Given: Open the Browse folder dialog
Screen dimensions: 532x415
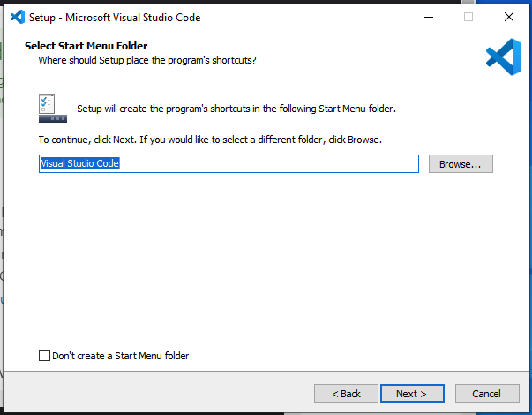Looking at the screenshot, I should pos(461,164).
